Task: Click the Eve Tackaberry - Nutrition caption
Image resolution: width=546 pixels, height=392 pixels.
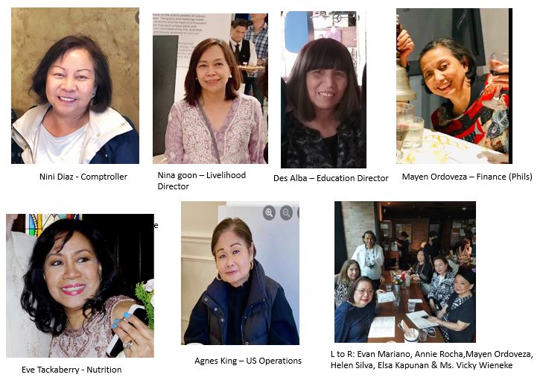Action: pos(72,370)
